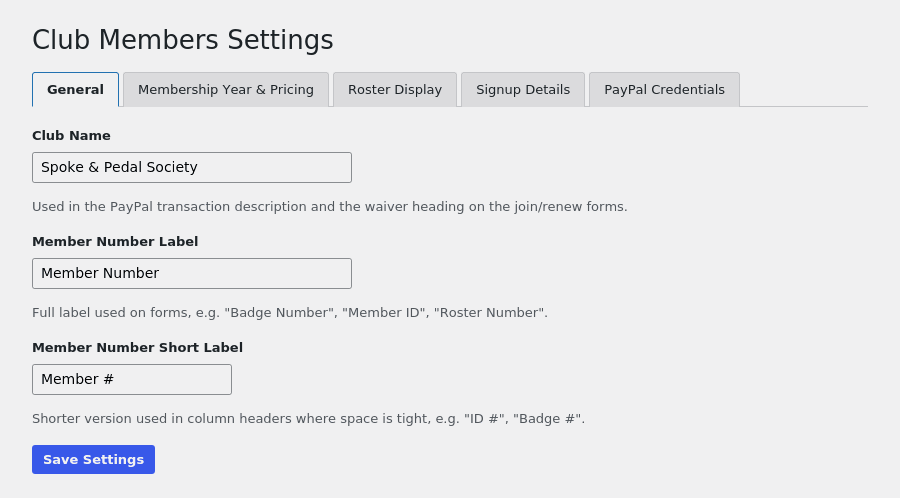Click the 'Member Number Short Label' heading
Viewport: 900px width, 498px height.
pyautogui.click(x=137, y=348)
